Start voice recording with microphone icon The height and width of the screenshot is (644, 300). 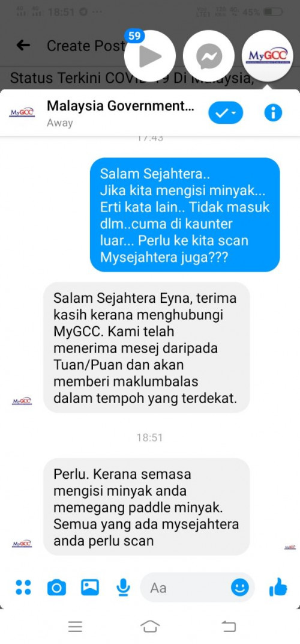tap(122, 588)
